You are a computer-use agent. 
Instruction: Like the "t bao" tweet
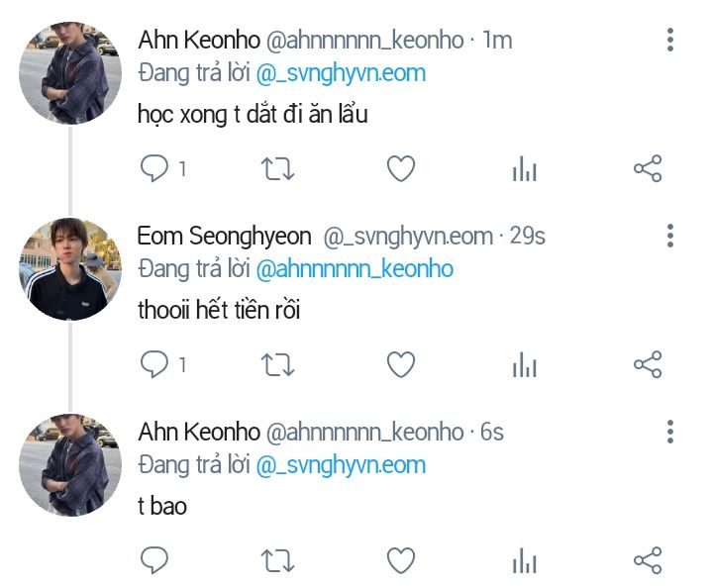pyautogui.click(x=400, y=561)
